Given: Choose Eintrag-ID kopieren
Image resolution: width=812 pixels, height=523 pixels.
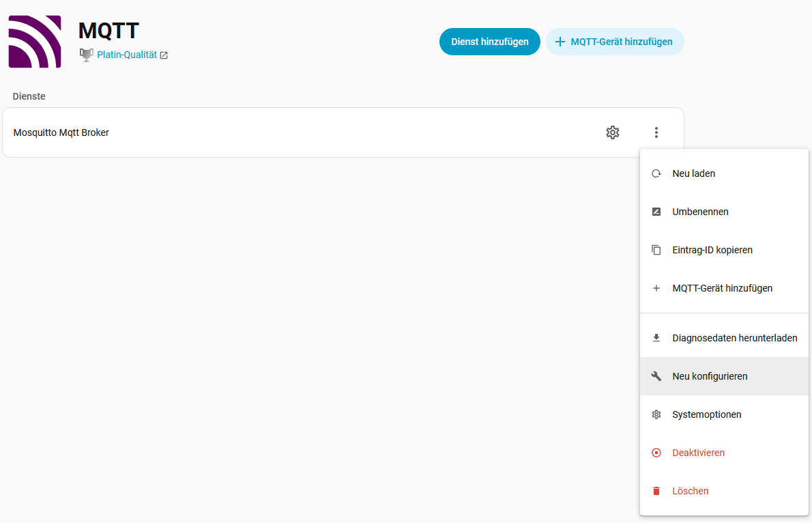Looking at the screenshot, I should pyautogui.click(x=724, y=250).
